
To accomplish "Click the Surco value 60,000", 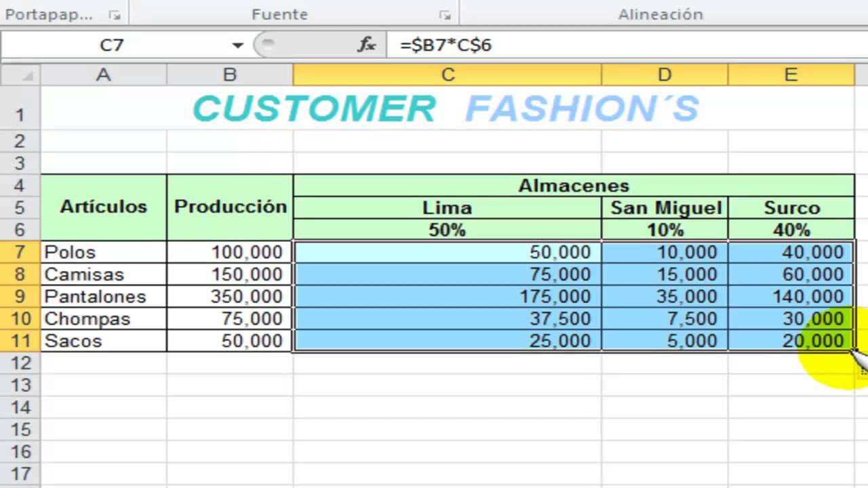I will tap(791, 274).
